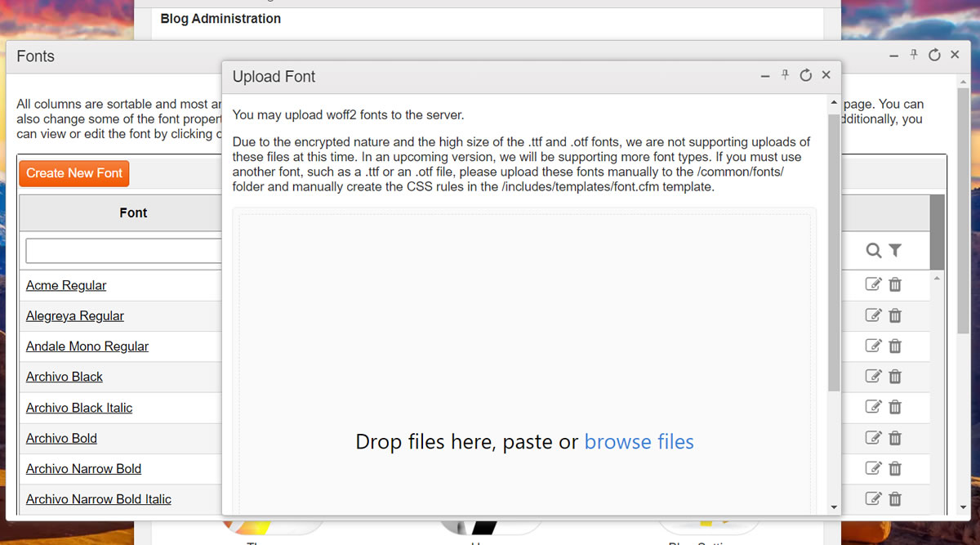Open the Andale Mono Regular font link
The image size is (980, 545).
pos(87,346)
